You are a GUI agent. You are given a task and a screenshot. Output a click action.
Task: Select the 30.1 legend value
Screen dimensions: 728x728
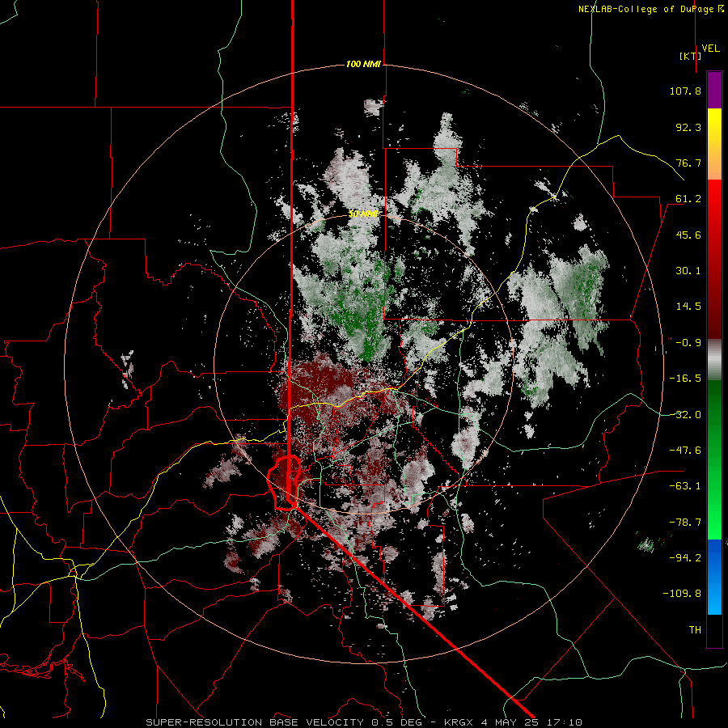pos(688,271)
